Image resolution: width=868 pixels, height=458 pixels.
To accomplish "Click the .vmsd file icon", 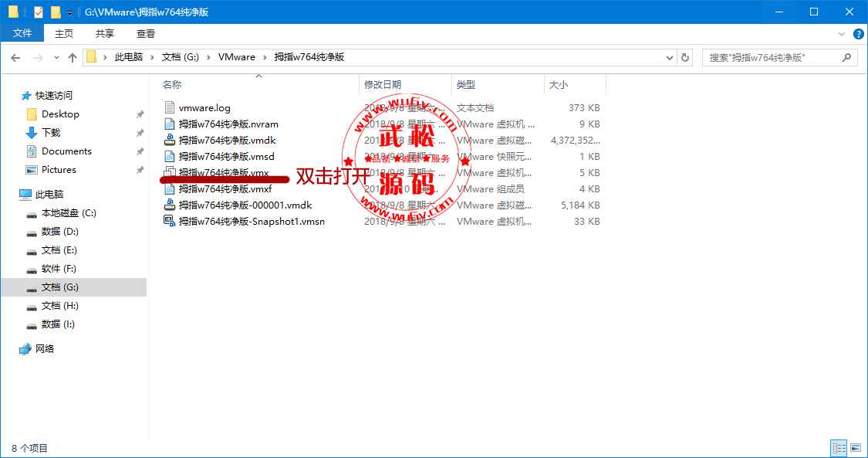I will pyautogui.click(x=170, y=156).
